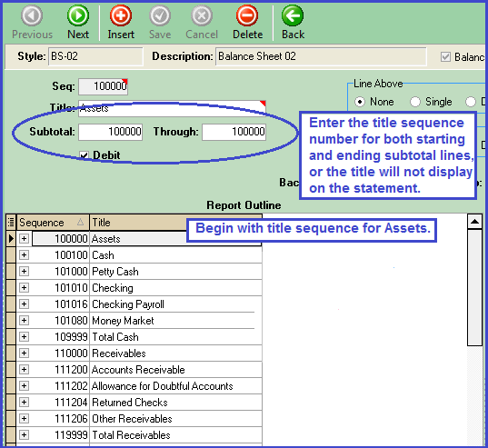Expand the 101010 Checking row
488x448 pixels.
click(24, 288)
